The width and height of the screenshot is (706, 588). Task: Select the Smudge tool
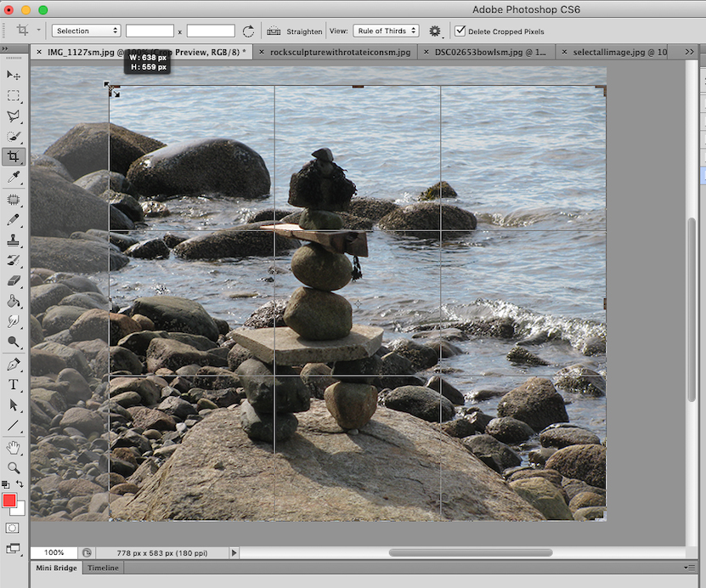click(13, 321)
